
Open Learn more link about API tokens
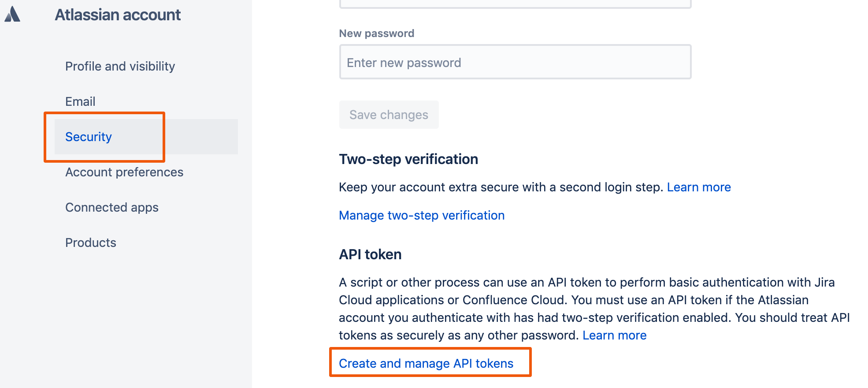615,335
